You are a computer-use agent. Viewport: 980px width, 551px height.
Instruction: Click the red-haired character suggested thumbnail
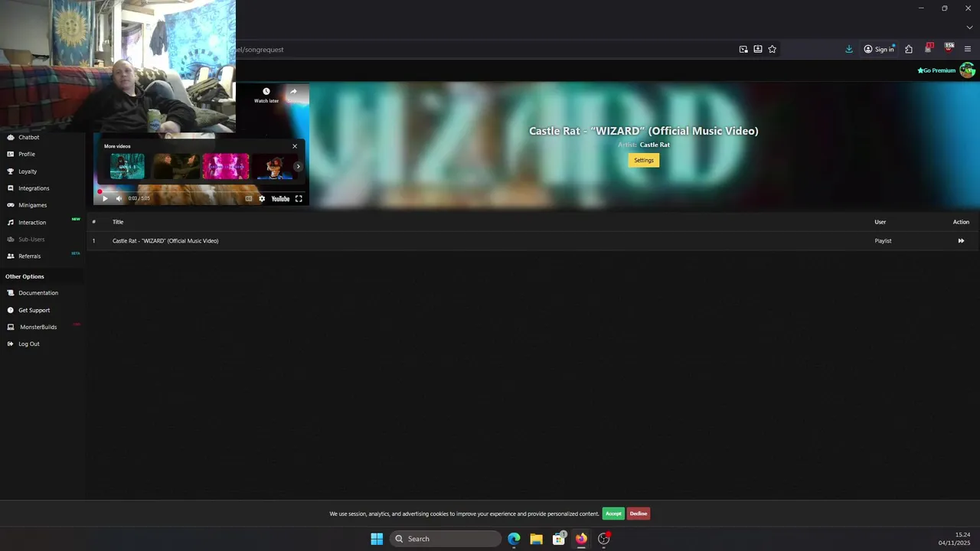275,166
